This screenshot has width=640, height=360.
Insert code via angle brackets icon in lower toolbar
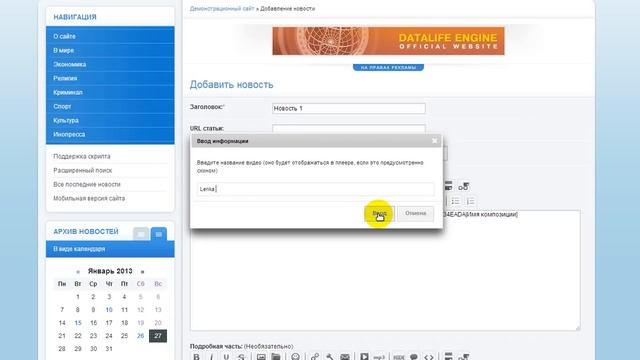(x=429, y=357)
